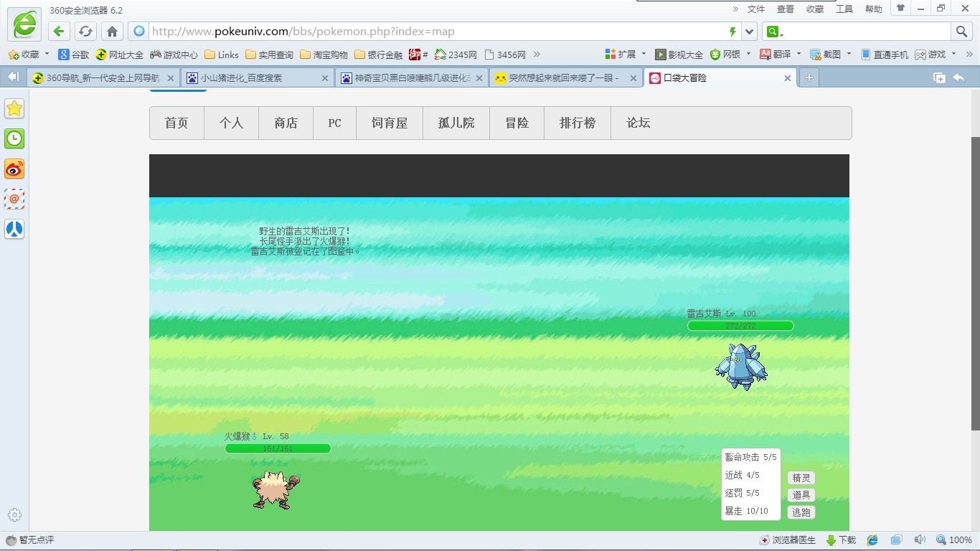Click the 360 browser logo

coord(24,24)
